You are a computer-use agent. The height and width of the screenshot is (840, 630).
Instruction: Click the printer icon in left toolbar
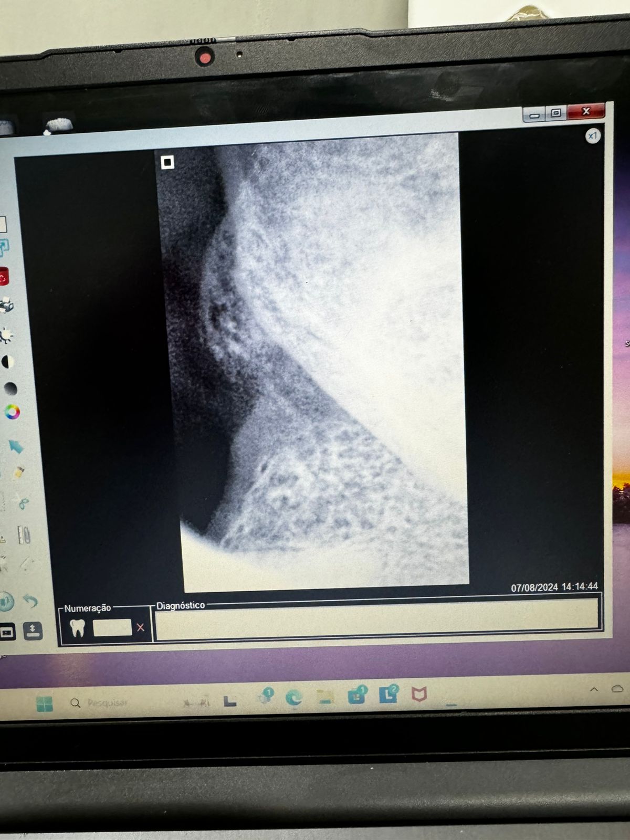pyautogui.click(x=6, y=304)
